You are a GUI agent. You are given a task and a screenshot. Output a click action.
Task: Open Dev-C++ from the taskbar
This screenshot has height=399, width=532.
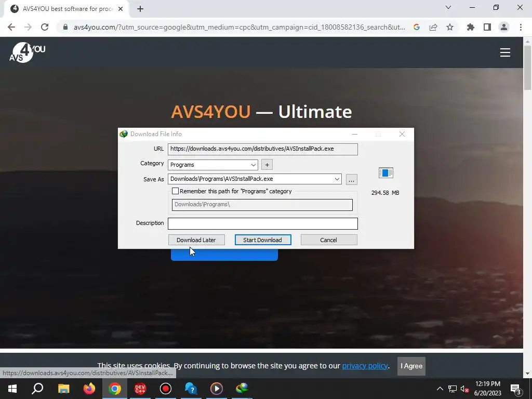[x=140, y=389]
